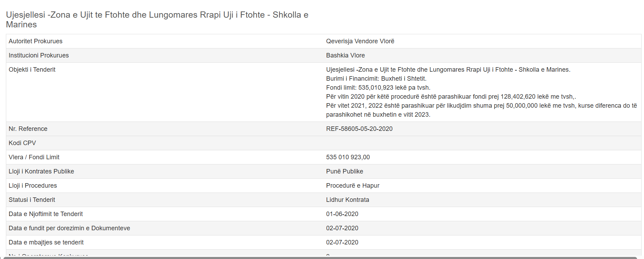
Task: Click the Fondi limit 535,010,923 lekë line
Action: (x=378, y=88)
